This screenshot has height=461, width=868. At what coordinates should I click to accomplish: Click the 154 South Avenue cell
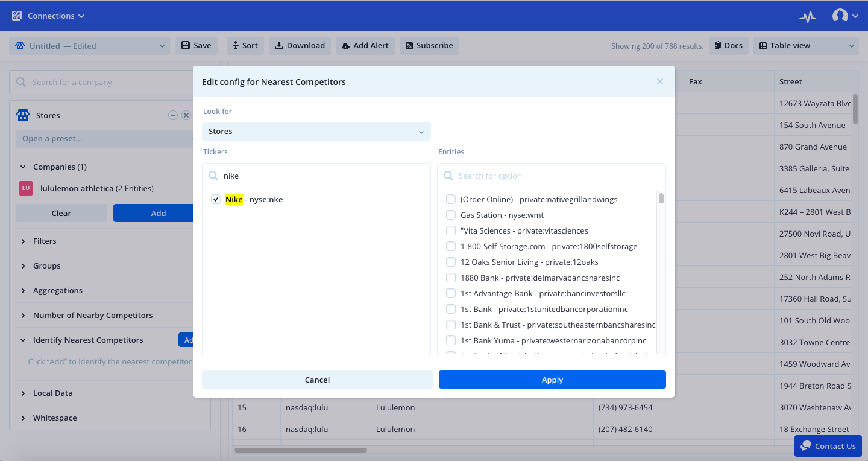(x=813, y=125)
